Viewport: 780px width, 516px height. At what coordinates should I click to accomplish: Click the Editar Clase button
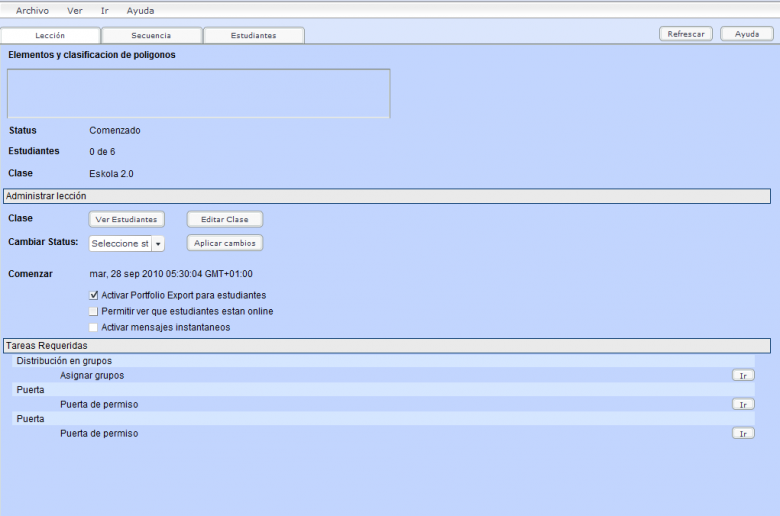pyautogui.click(x=225, y=219)
